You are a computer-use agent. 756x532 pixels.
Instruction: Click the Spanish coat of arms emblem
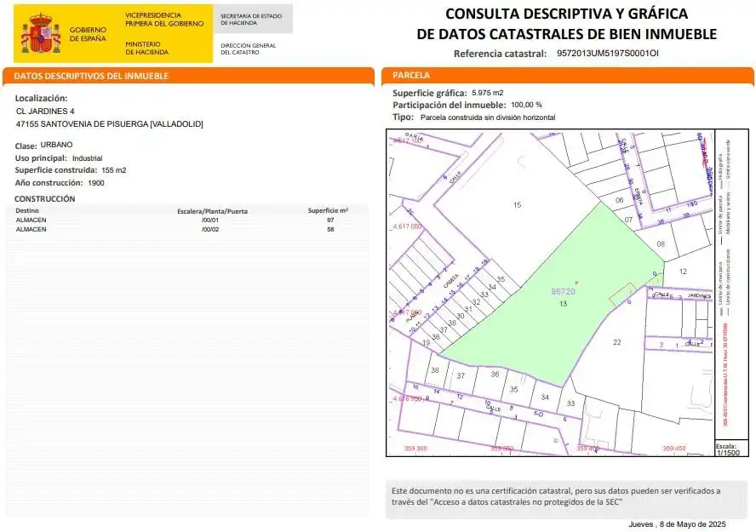(x=41, y=33)
